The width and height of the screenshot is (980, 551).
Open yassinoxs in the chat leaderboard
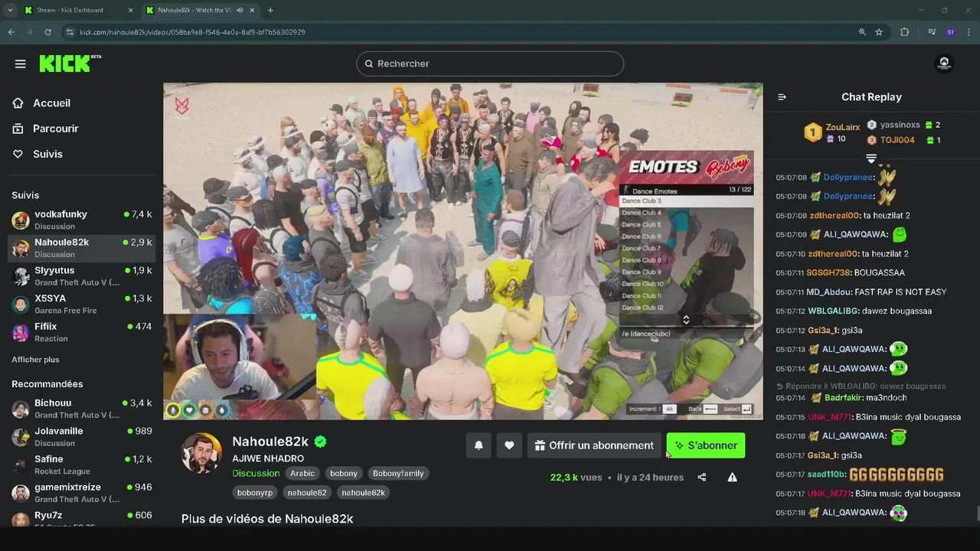pos(900,125)
